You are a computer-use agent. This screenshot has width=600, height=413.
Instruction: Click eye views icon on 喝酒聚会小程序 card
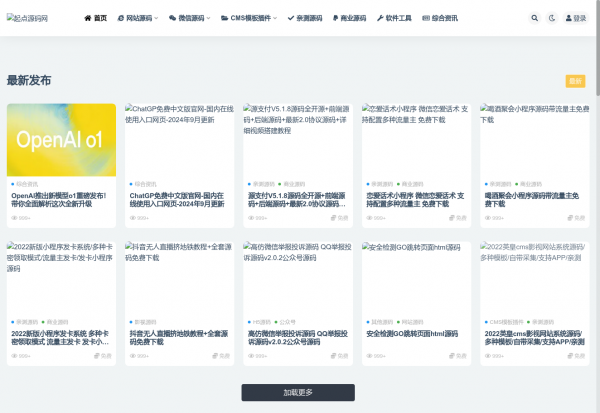pyautogui.click(x=488, y=218)
